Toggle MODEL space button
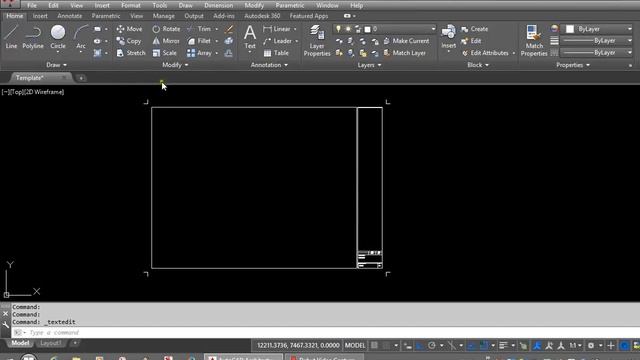Screen dimensions: 640x360 pos(355,345)
